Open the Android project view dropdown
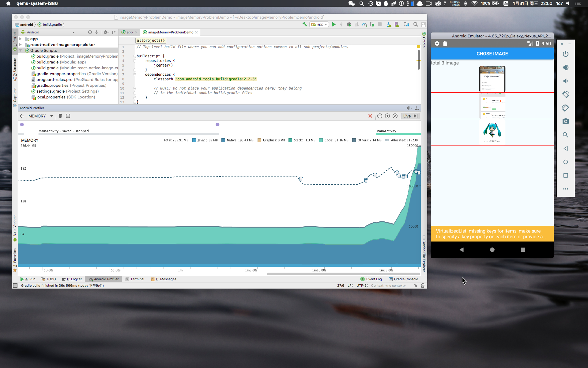 [48, 32]
